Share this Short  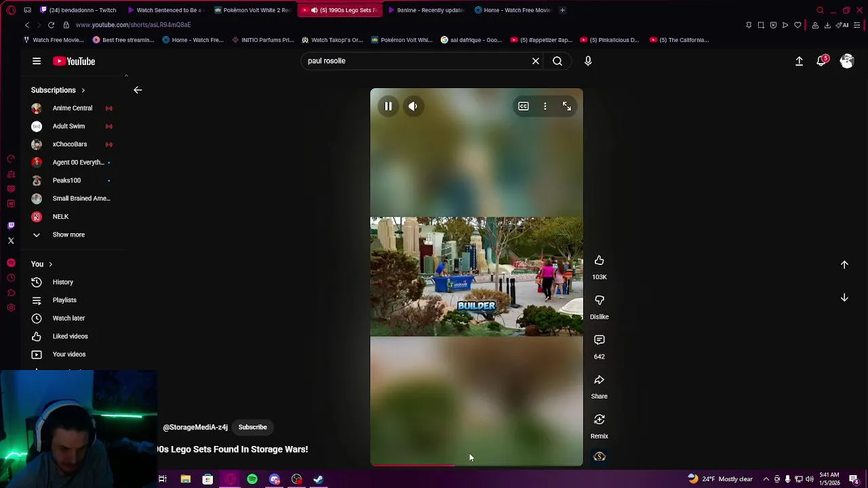coord(599,380)
